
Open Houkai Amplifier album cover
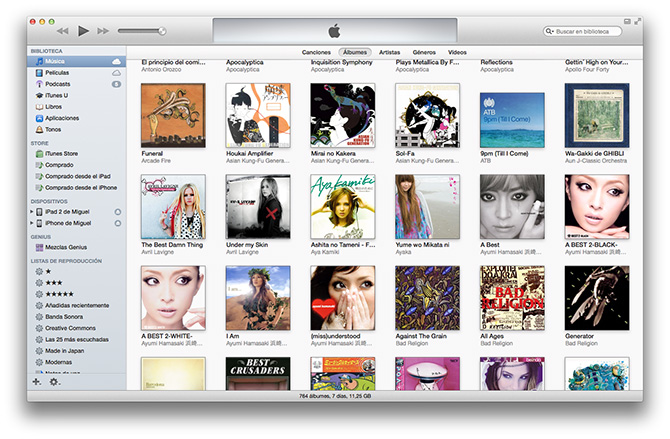tap(258, 115)
